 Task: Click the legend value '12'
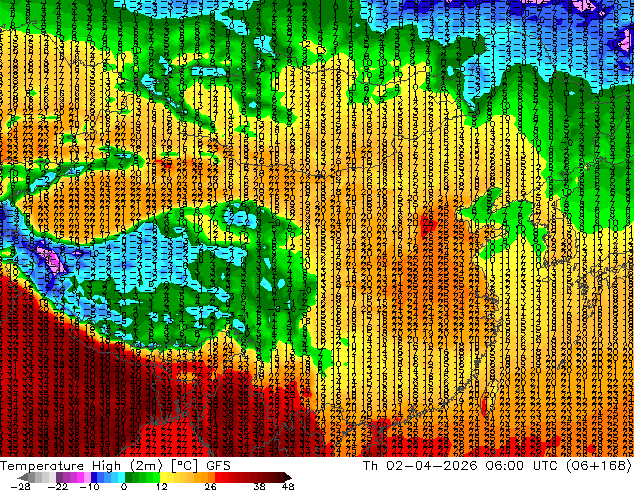(x=162, y=486)
